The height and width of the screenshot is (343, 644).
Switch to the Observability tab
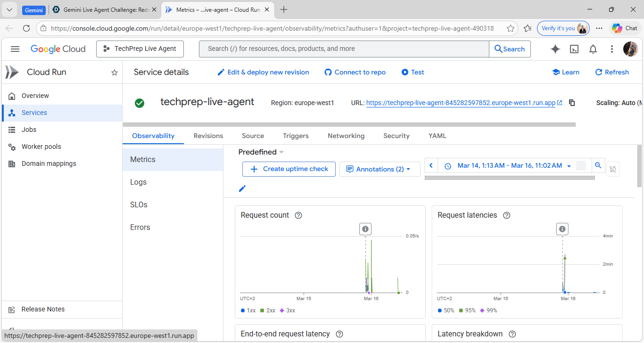(153, 136)
